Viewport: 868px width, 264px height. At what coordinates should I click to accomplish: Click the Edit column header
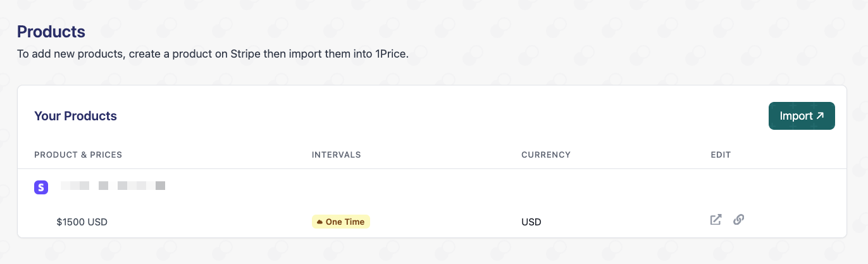(x=721, y=154)
